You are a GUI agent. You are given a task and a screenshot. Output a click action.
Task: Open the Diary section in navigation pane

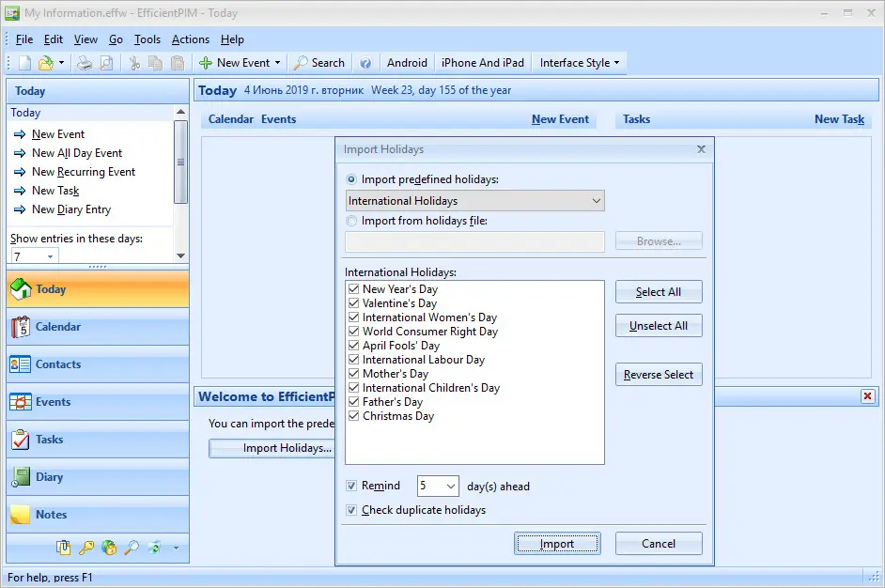(98, 477)
